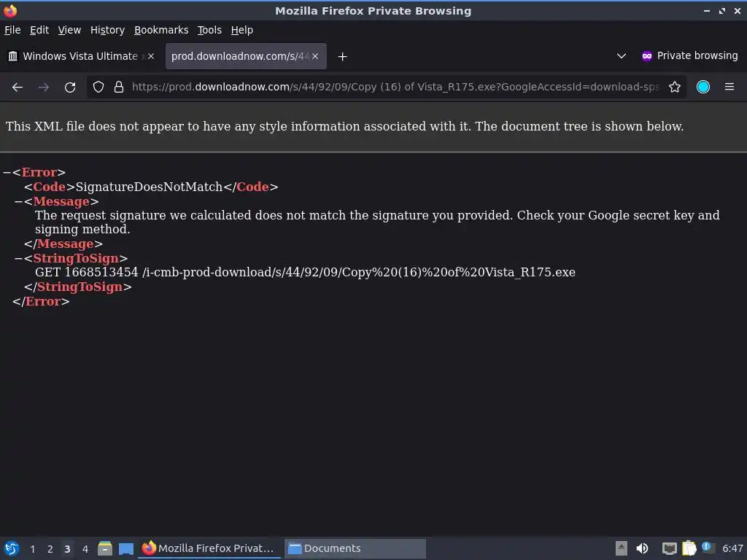Screen dimensions: 747x560
Task: Open the Bookmarks menu
Action: [161, 30]
